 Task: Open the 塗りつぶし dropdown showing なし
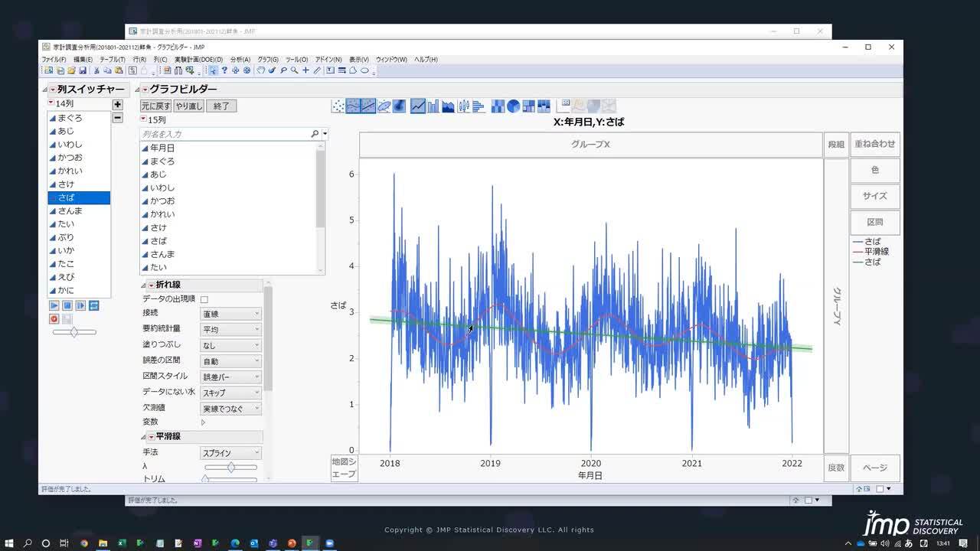pos(231,345)
